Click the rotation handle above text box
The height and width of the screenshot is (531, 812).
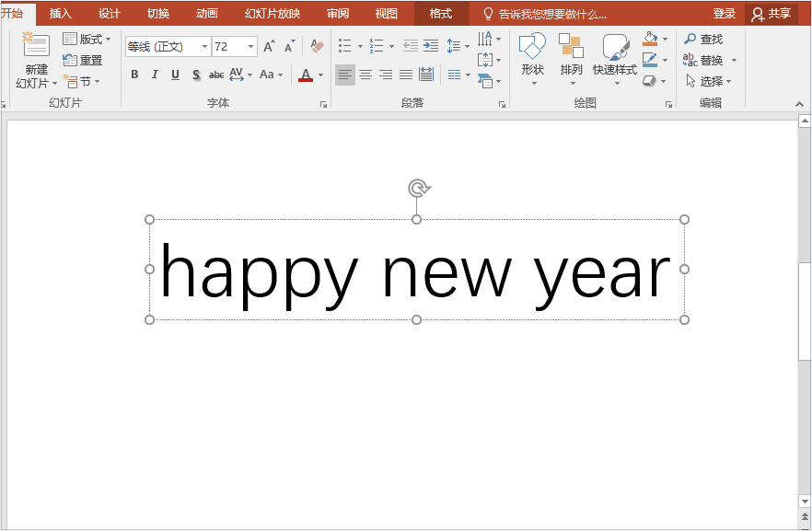click(x=418, y=188)
